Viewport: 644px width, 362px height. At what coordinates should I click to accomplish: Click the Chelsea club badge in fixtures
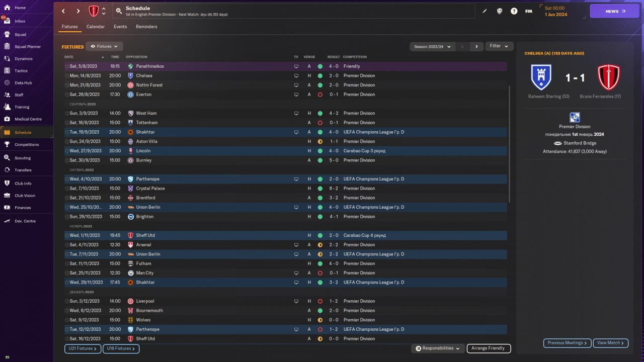(131, 75)
